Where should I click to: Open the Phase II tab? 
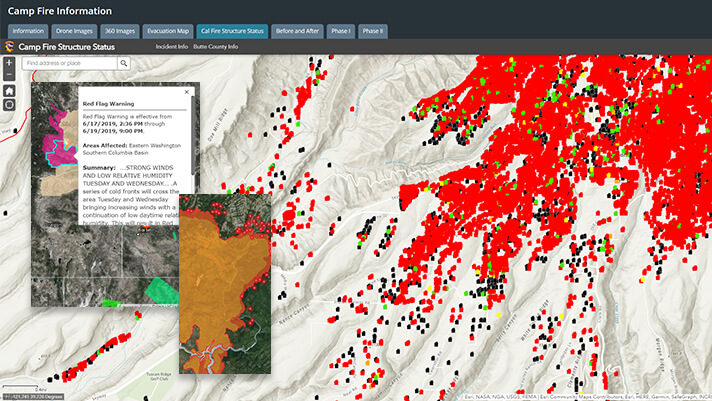[373, 31]
